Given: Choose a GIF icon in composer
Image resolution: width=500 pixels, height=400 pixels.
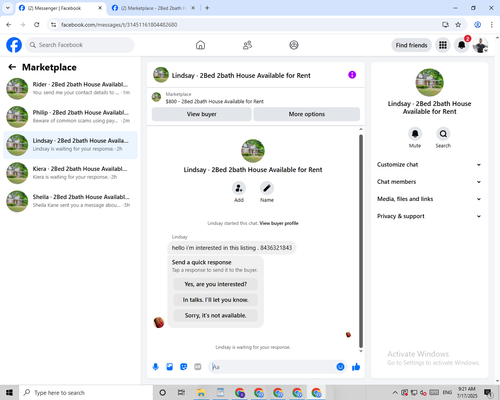Looking at the screenshot, I should click(198, 367).
